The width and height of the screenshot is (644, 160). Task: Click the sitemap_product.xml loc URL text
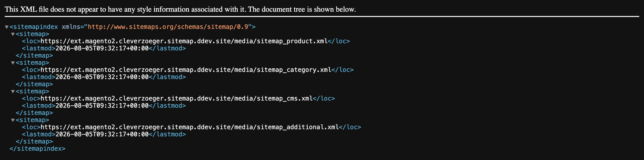(184, 41)
